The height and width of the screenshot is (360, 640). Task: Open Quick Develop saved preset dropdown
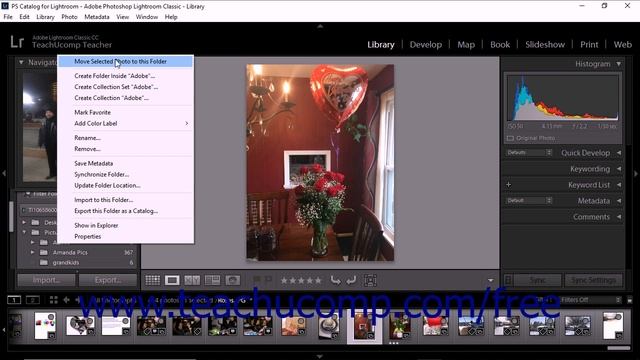529,152
